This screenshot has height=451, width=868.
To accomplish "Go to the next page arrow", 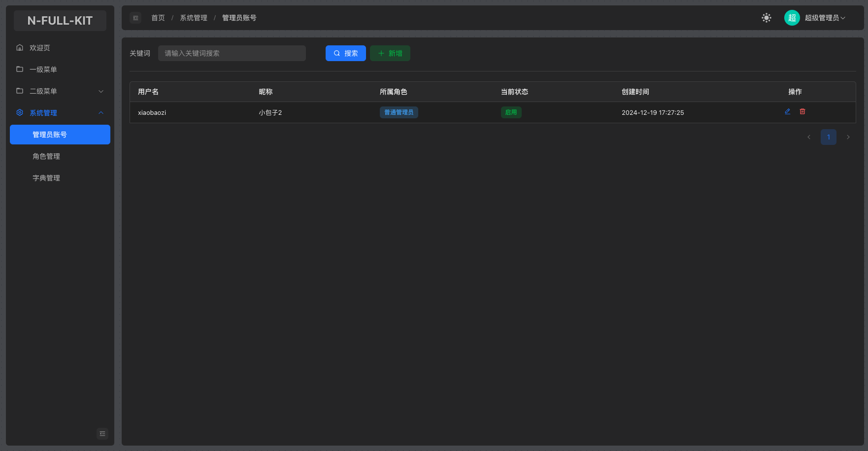I will coord(848,137).
